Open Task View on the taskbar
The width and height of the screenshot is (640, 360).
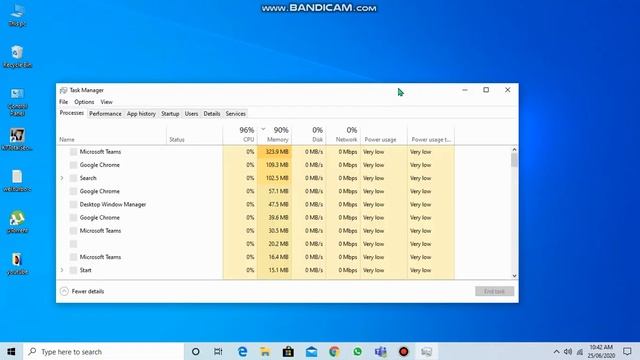click(x=218, y=351)
